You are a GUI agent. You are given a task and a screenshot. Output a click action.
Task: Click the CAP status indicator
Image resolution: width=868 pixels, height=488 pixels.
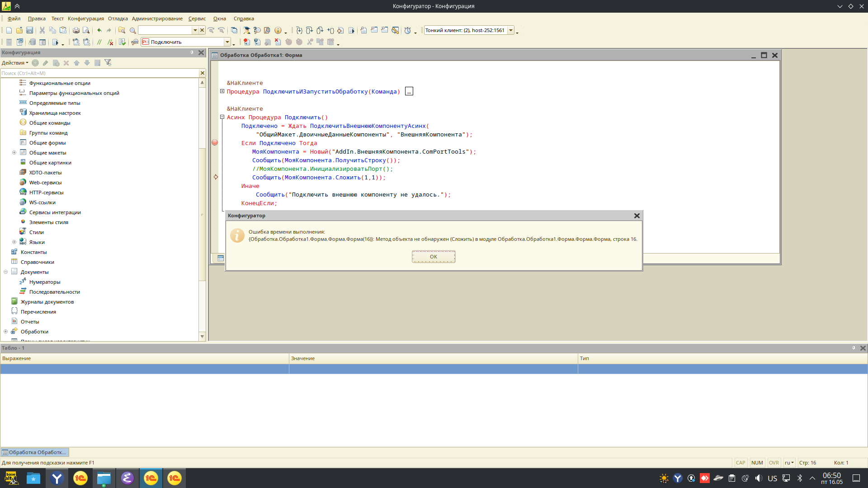point(740,463)
